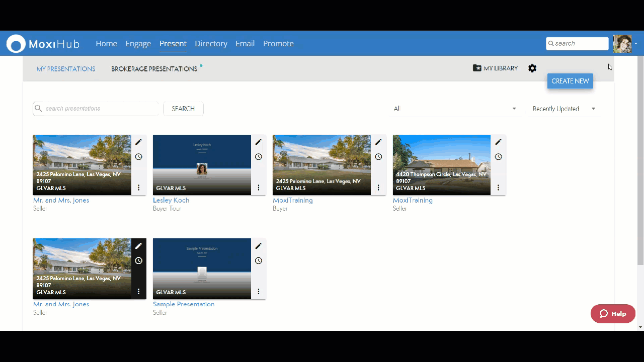Edit the MoxiTraining Buyer presentation with pencil icon
The width and height of the screenshot is (644, 362).
pos(378,142)
